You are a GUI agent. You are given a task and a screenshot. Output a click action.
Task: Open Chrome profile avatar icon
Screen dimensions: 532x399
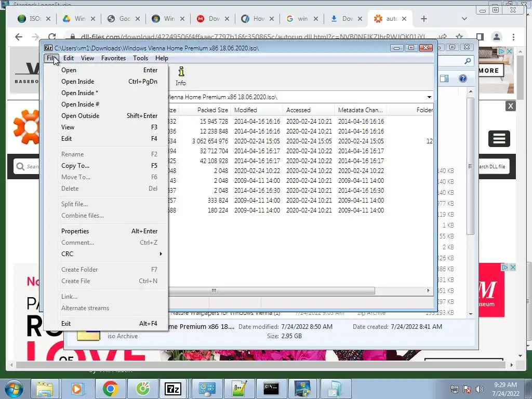pos(497,37)
